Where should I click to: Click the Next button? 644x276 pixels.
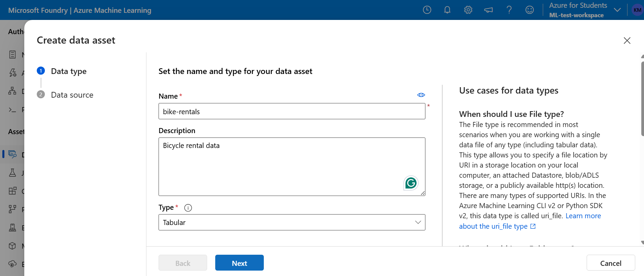coord(240,263)
